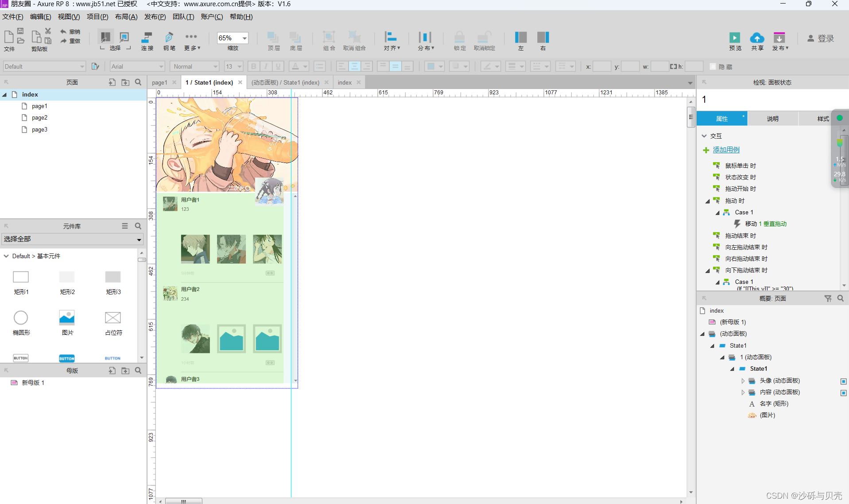This screenshot has width=849, height=504.
Task: Select the Connect (连接) tool
Action: [x=147, y=37]
